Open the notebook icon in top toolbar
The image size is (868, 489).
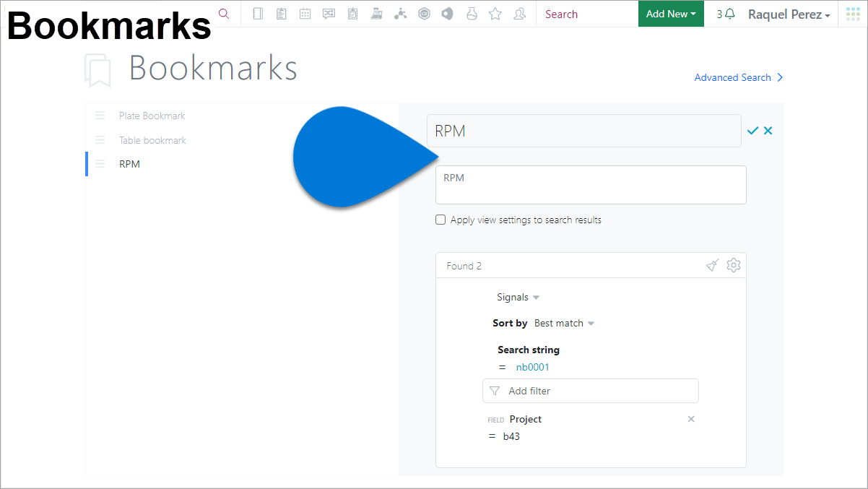pyautogui.click(x=258, y=14)
